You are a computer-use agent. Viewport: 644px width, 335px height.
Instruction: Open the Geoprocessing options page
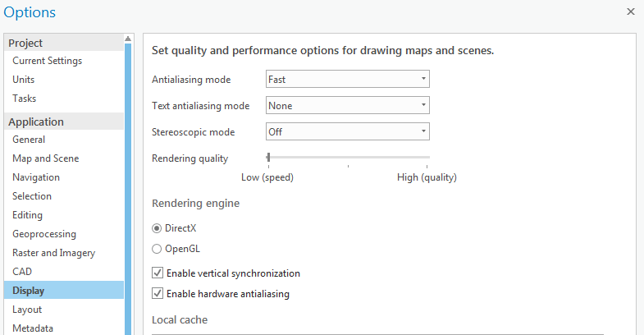click(x=44, y=234)
